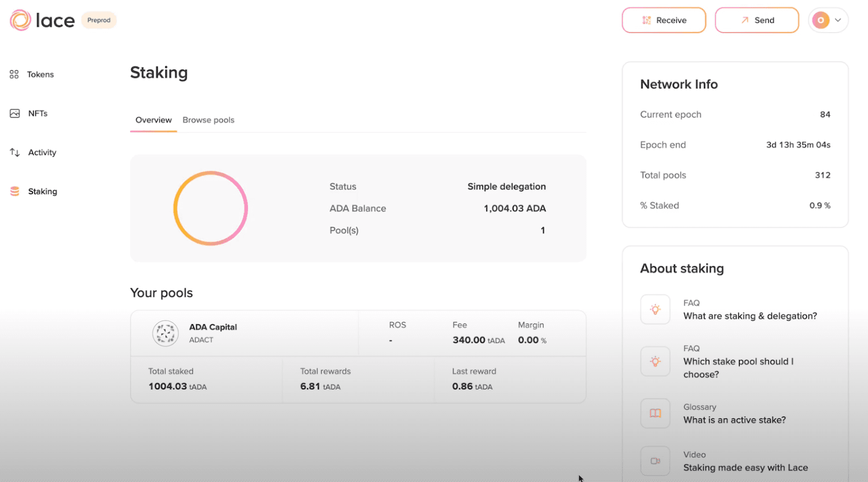Open 'What is an active stake?' glossary entry
Image resolution: width=868 pixels, height=482 pixels.
[x=735, y=420]
